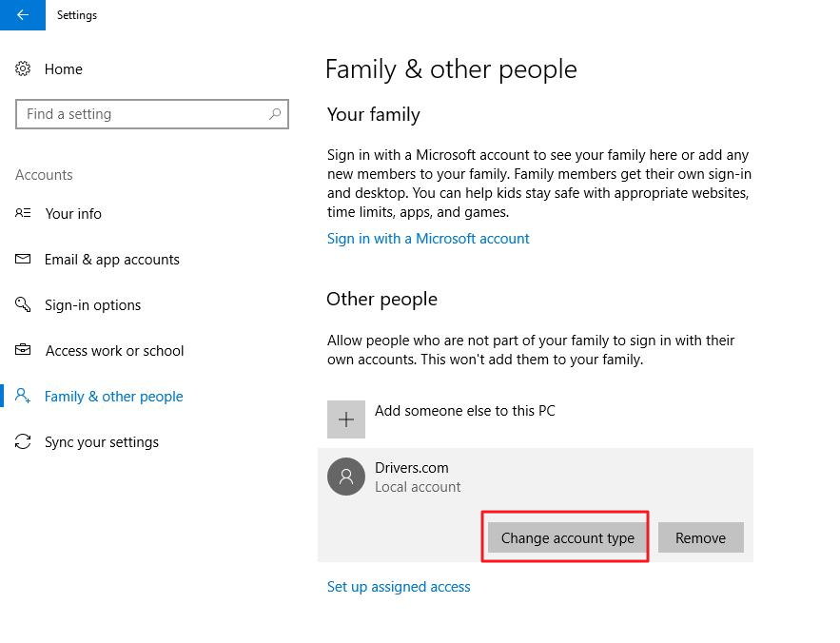Select the Your info sidebar icon
840x643 pixels.
24,213
